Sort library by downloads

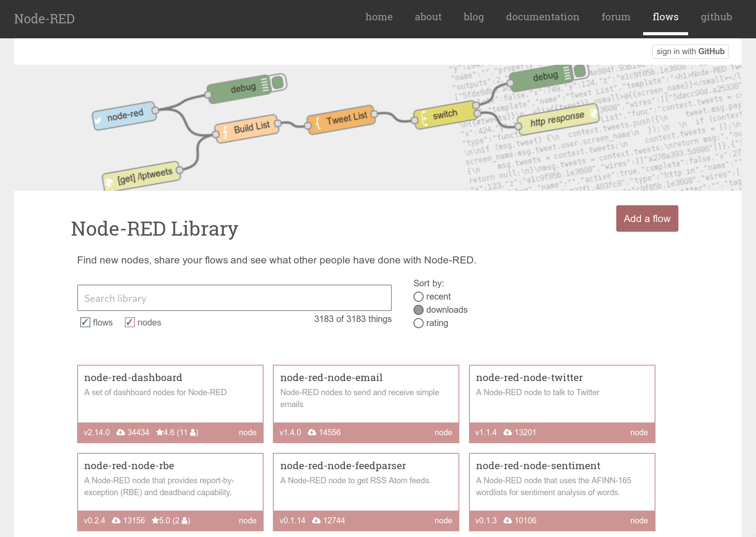(419, 310)
